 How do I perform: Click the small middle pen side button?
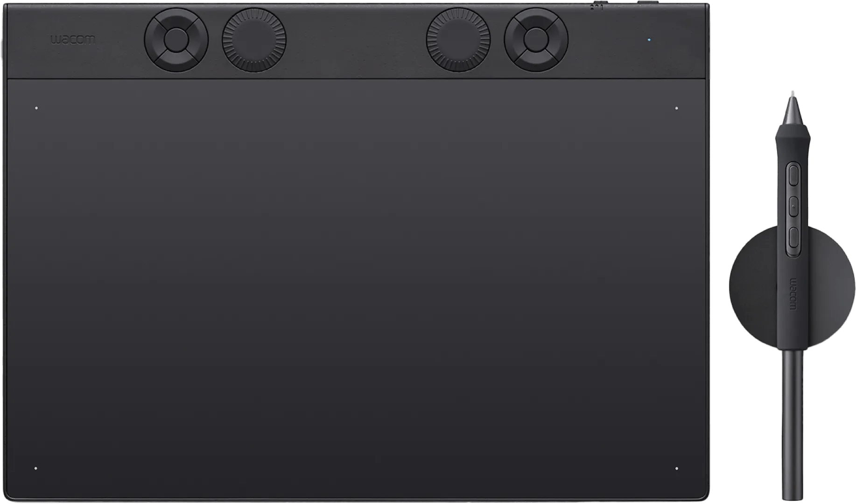tap(793, 206)
